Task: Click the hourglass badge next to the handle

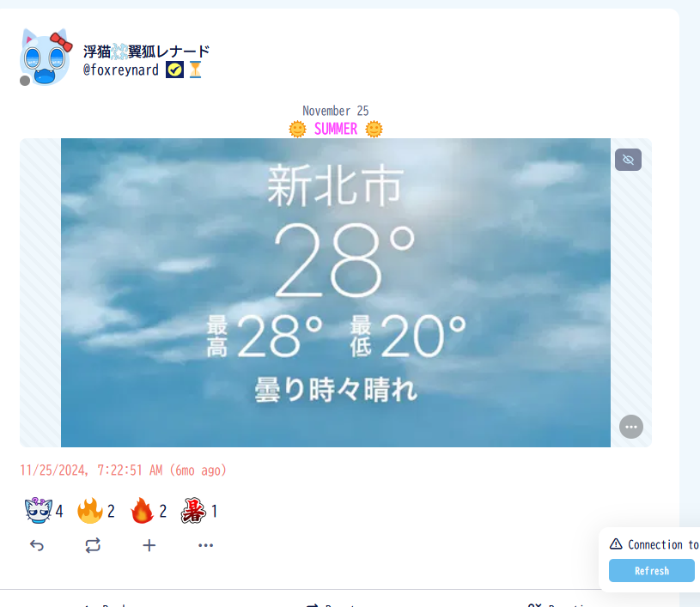Action: (195, 70)
